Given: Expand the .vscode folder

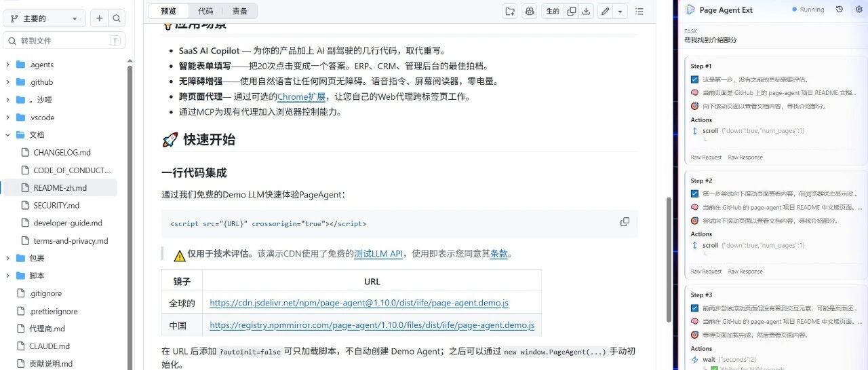Looking at the screenshot, I should [7, 117].
